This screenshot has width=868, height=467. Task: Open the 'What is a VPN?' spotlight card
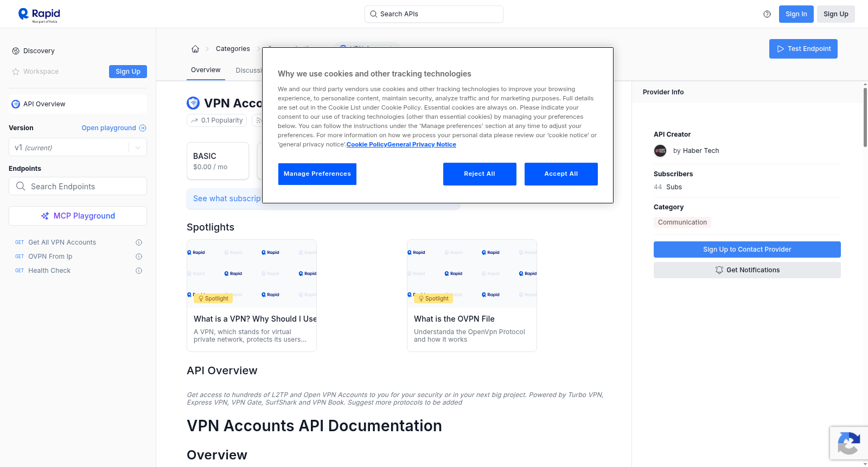pyautogui.click(x=252, y=296)
